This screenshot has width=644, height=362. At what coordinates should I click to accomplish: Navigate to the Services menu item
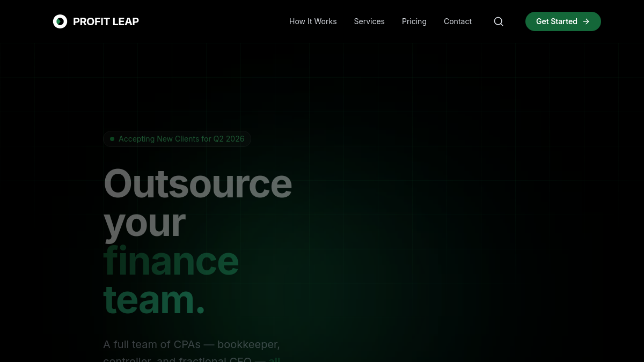[369, 21]
